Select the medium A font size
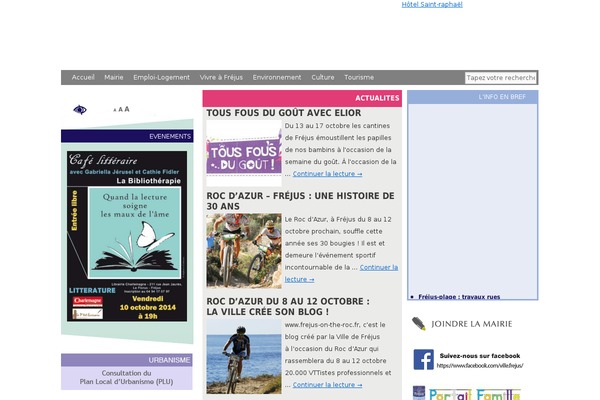This screenshot has height=400, width=600. [x=121, y=109]
